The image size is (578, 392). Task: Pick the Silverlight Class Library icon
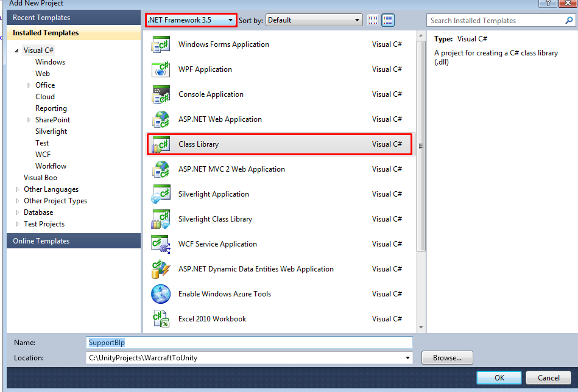coord(161,219)
